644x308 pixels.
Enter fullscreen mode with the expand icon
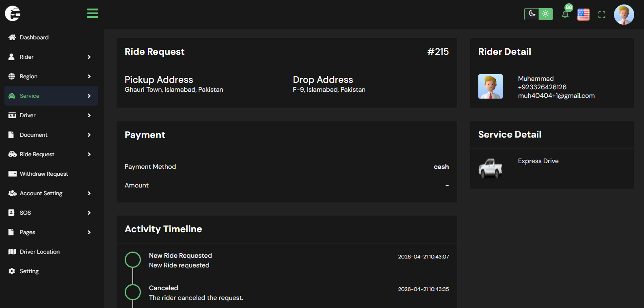602,15
